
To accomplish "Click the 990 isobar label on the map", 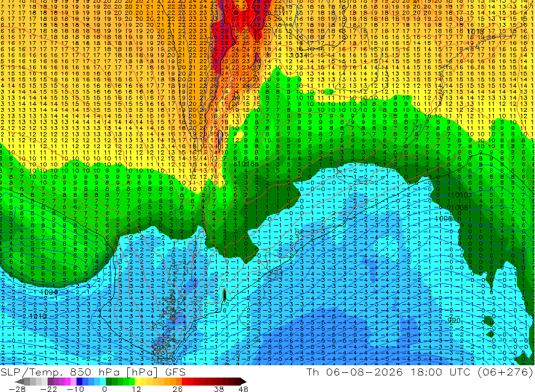I will pos(454,321).
